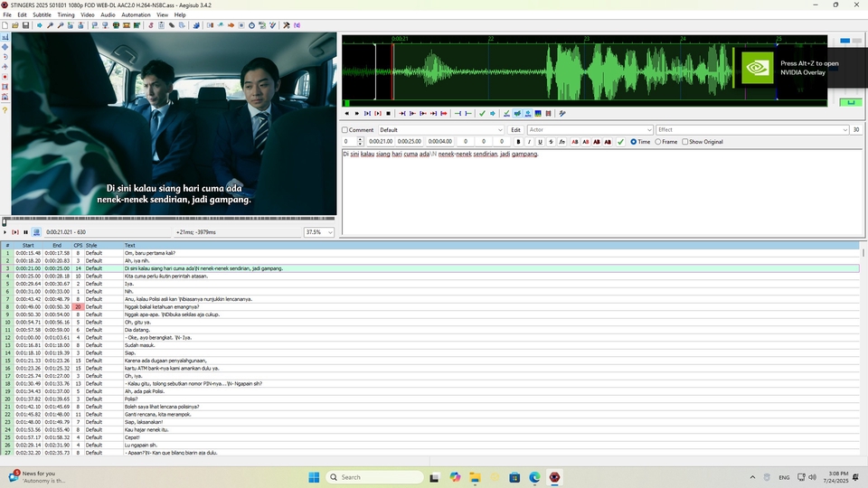Open the 37.5% video zoom dropdown
This screenshot has height=488, width=868.
317,232
